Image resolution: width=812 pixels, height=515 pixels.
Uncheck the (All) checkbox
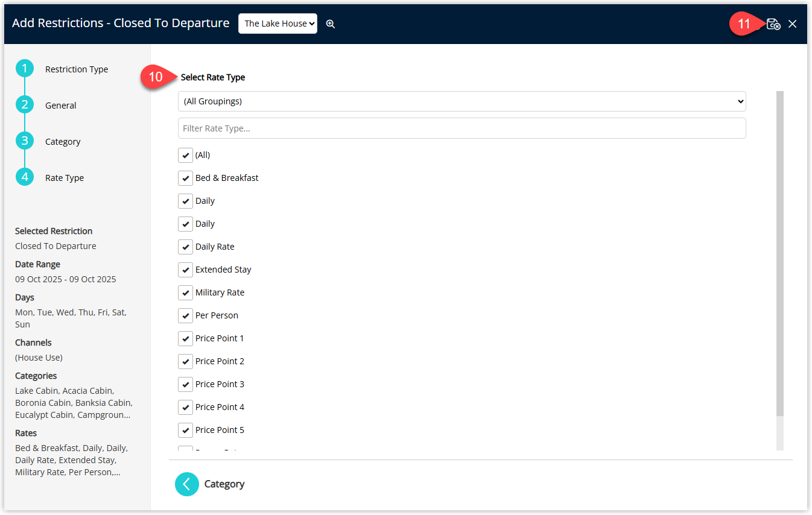click(185, 155)
